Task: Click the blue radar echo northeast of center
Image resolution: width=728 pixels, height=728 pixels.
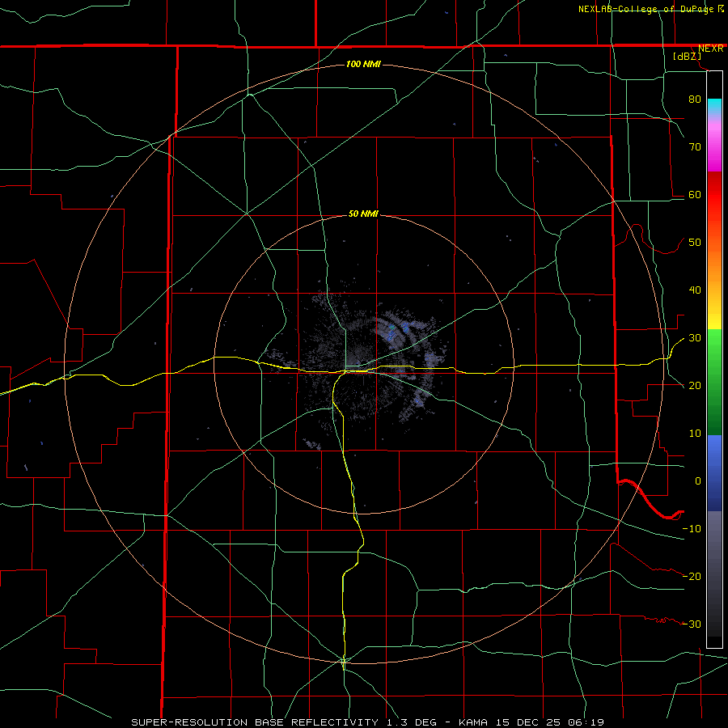Action: [397, 331]
